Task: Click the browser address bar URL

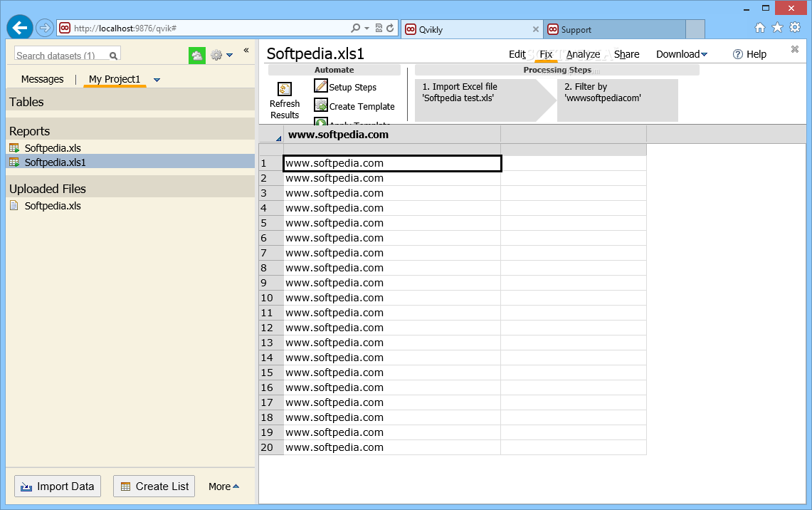Action: (125, 28)
